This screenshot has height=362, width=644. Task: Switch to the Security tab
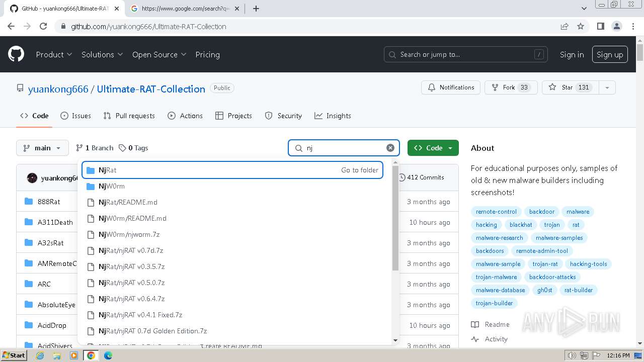click(283, 116)
